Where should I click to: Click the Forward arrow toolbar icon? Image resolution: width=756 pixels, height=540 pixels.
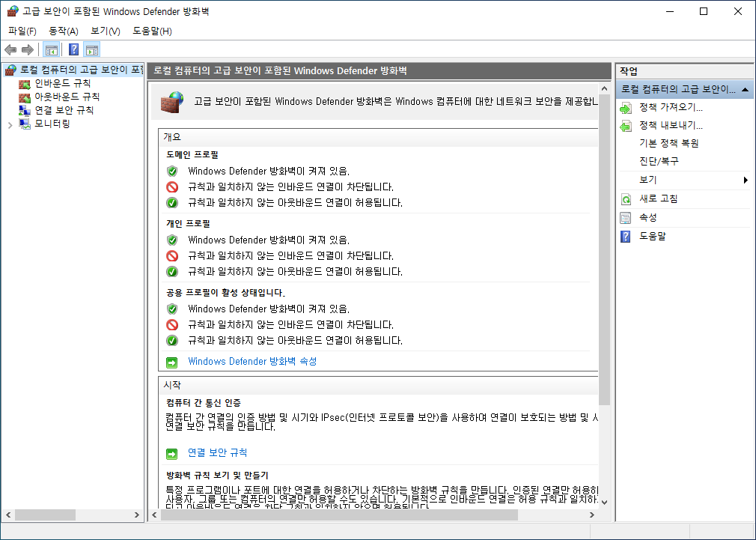click(28, 49)
